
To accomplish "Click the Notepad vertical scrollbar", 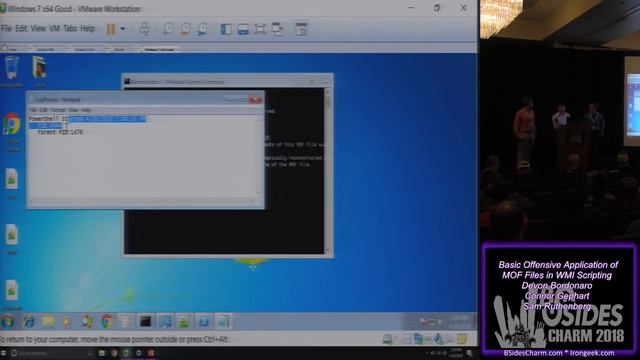I will click(x=258, y=156).
